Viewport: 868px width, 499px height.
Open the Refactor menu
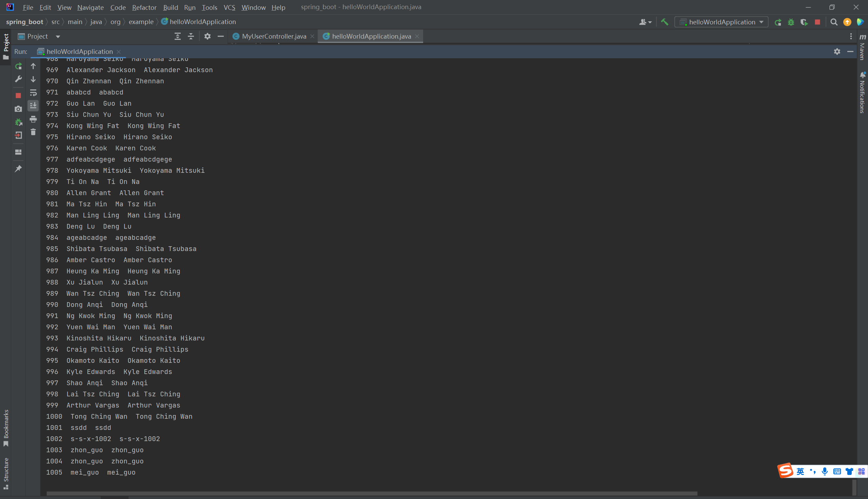click(x=144, y=7)
